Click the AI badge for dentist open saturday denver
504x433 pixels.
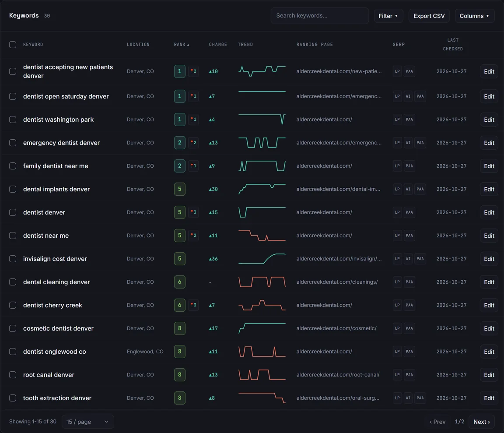(x=408, y=96)
